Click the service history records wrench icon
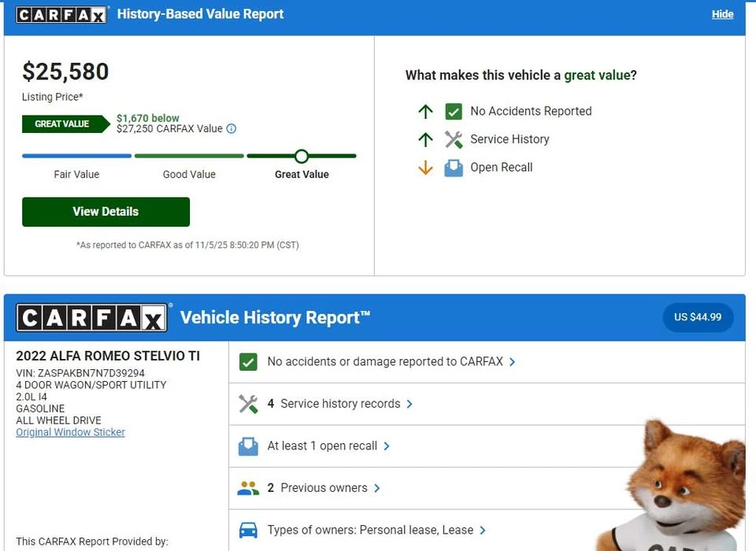 click(248, 404)
